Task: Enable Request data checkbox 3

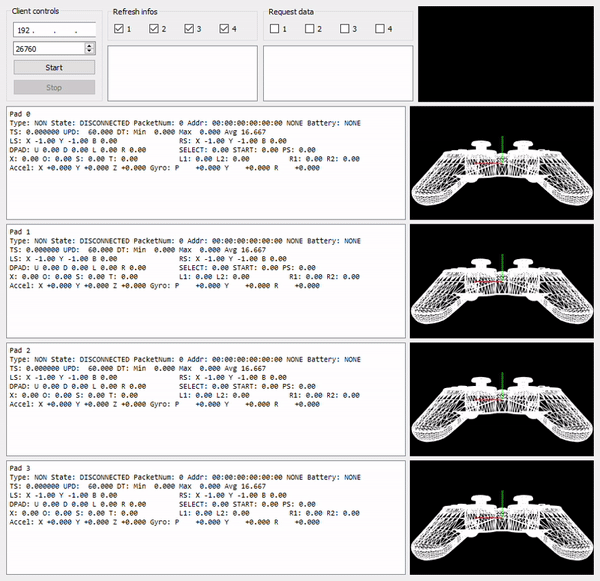Action: click(345, 28)
